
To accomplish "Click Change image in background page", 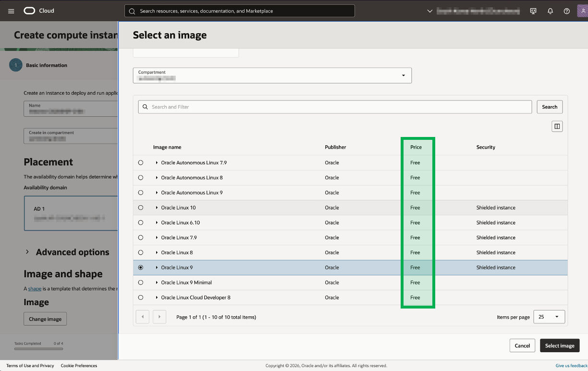I will click(45, 319).
